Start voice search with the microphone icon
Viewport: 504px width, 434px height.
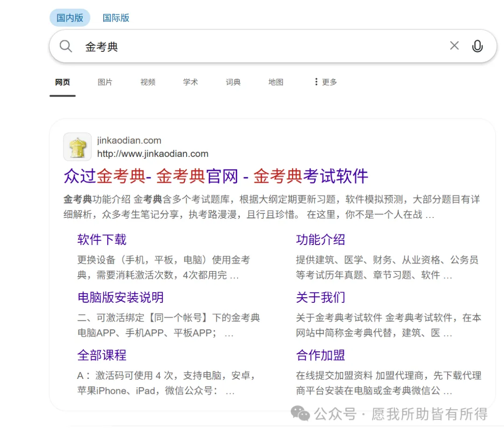pos(477,46)
